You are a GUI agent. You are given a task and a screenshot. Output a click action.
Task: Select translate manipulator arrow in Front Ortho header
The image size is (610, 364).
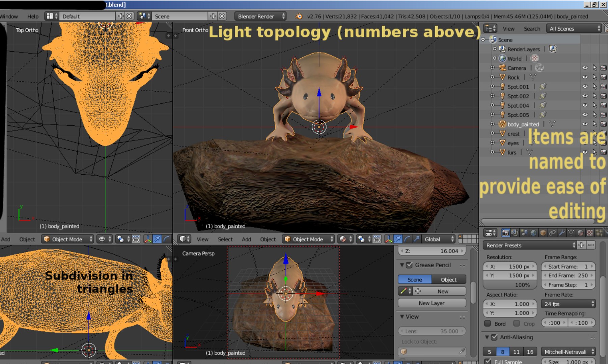click(398, 239)
